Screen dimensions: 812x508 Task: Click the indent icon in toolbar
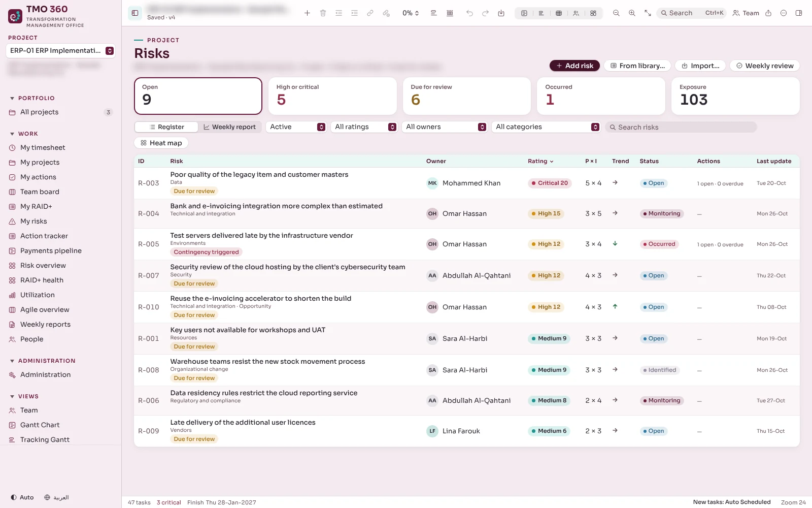pos(354,13)
